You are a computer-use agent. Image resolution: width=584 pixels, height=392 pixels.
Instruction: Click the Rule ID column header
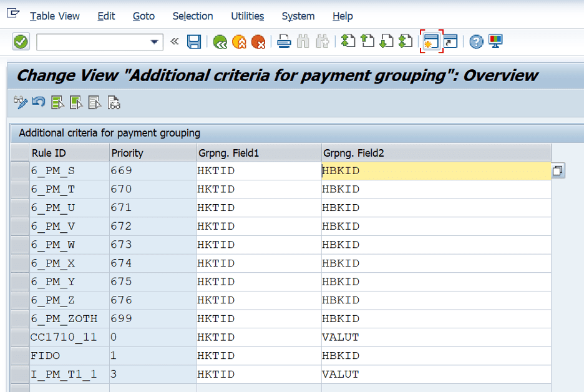(69, 153)
